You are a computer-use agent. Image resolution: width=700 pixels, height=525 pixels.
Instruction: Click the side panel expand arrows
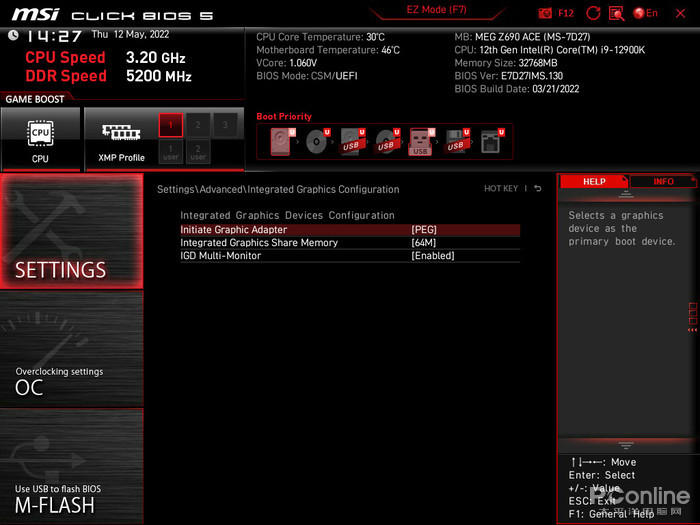tap(692, 330)
